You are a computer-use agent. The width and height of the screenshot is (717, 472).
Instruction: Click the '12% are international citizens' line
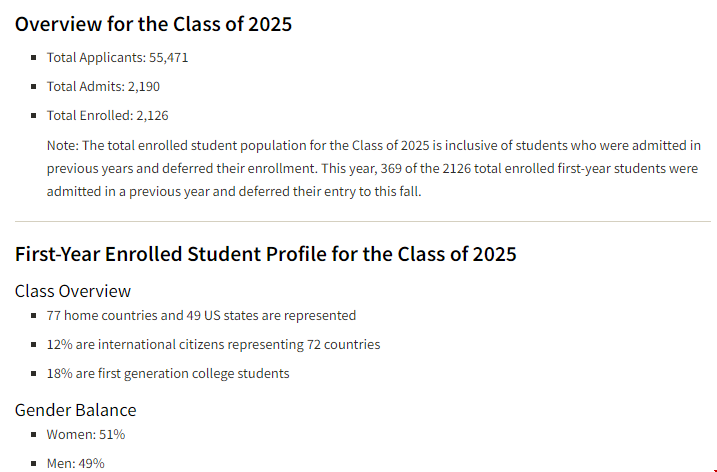pyautogui.click(x=213, y=344)
